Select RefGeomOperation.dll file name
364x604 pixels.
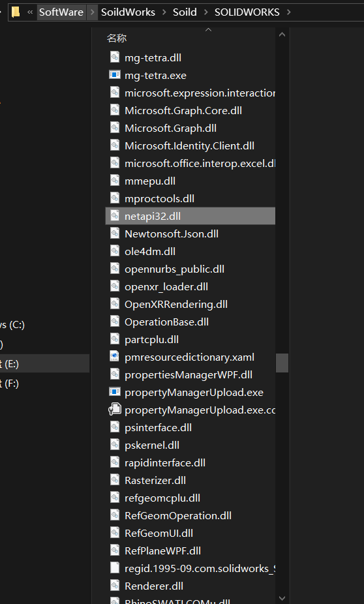click(178, 515)
